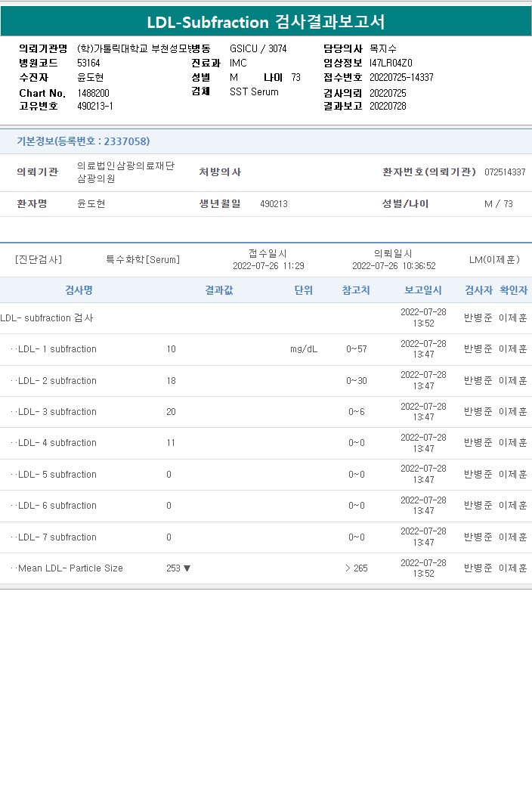Select the '참고치' column header
Image resolution: width=532 pixels, height=805 pixels.
tap(356, 290)
